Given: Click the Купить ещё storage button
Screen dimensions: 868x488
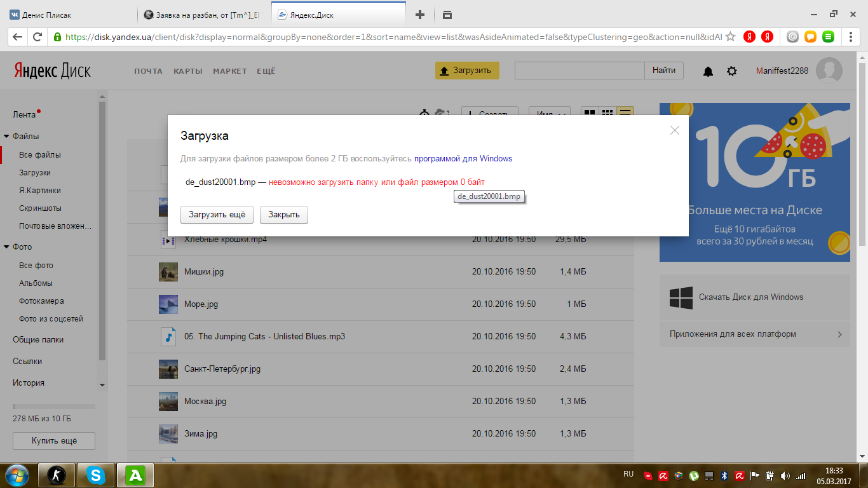Looking at the screenshot, I should (54, 440).
